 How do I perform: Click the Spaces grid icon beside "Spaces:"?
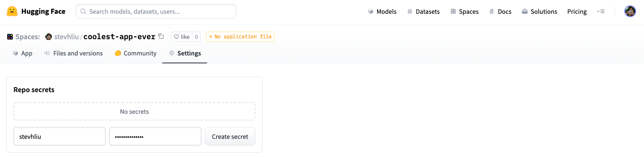pos(10,37)
